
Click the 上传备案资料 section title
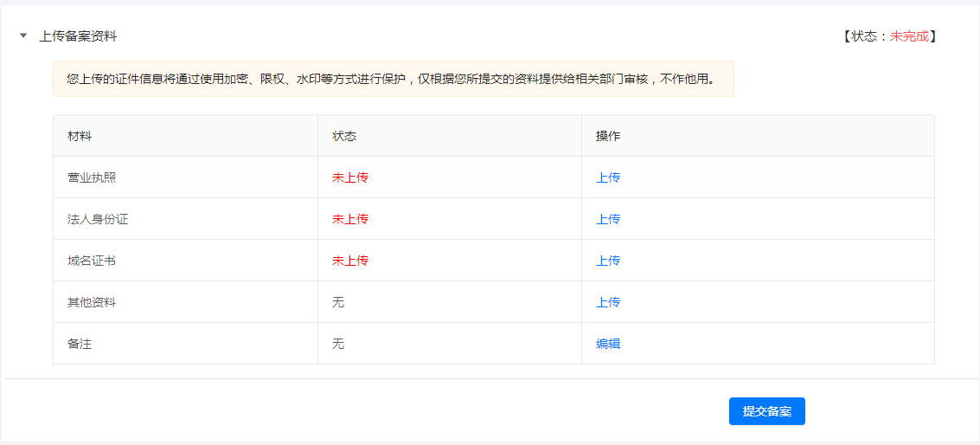[78, 36]
